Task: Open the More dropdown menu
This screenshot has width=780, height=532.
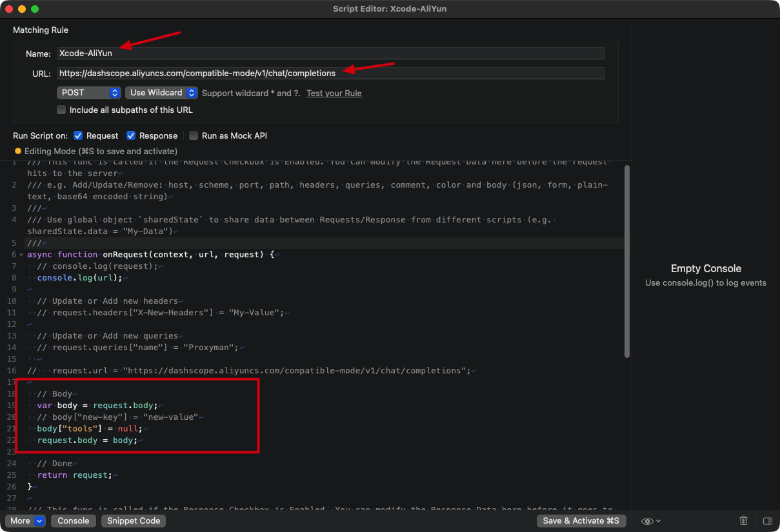Action: click(x=26, y=520)
